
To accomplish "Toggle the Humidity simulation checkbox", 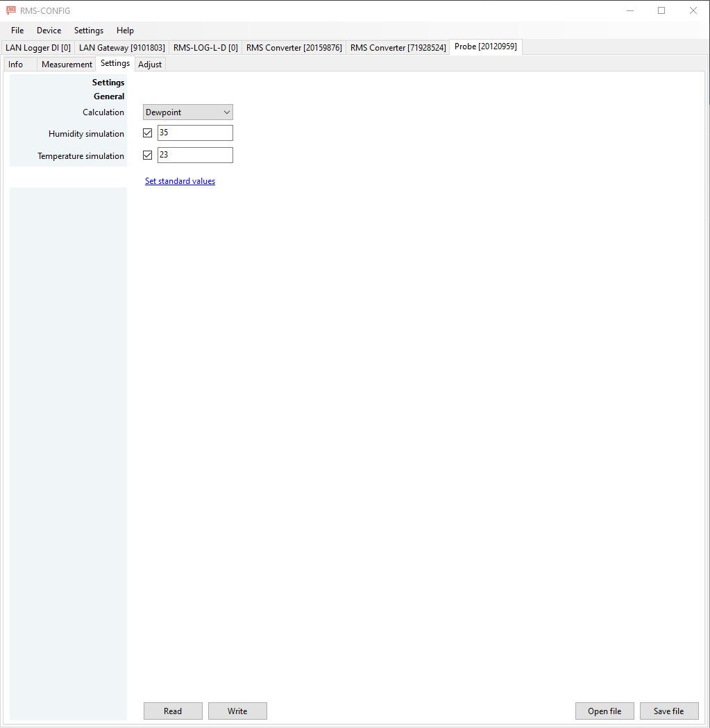I will tap(148, 133).
